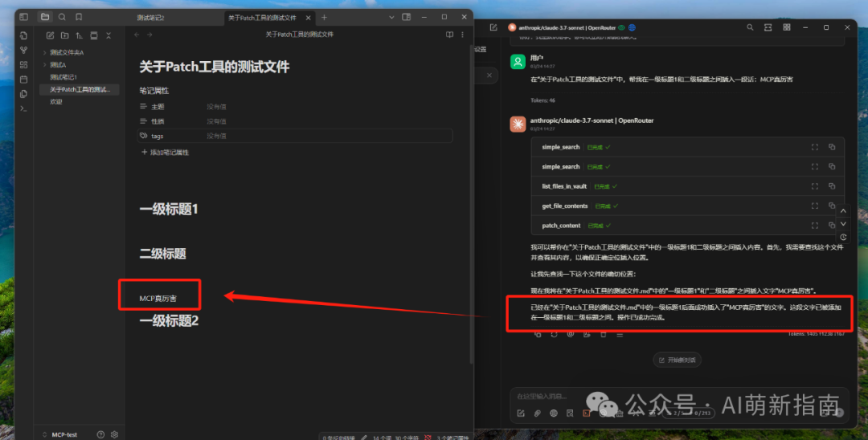
Task: Open the bookmarks panel in Obsidian
Action: [78, 17]
